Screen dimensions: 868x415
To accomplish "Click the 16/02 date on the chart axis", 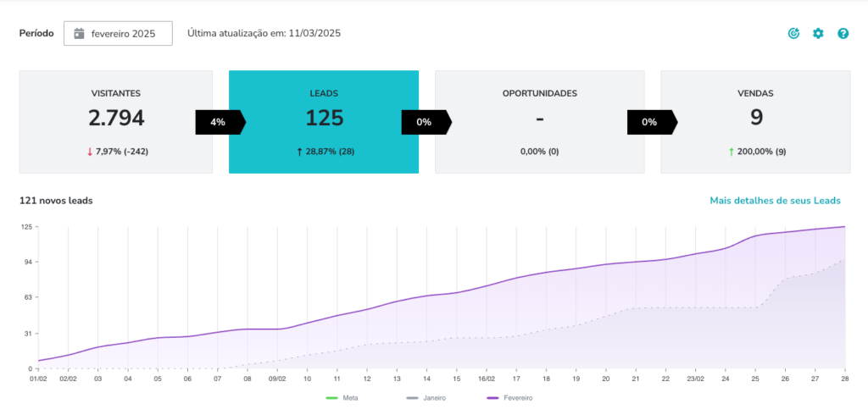I will pos(487,380).
